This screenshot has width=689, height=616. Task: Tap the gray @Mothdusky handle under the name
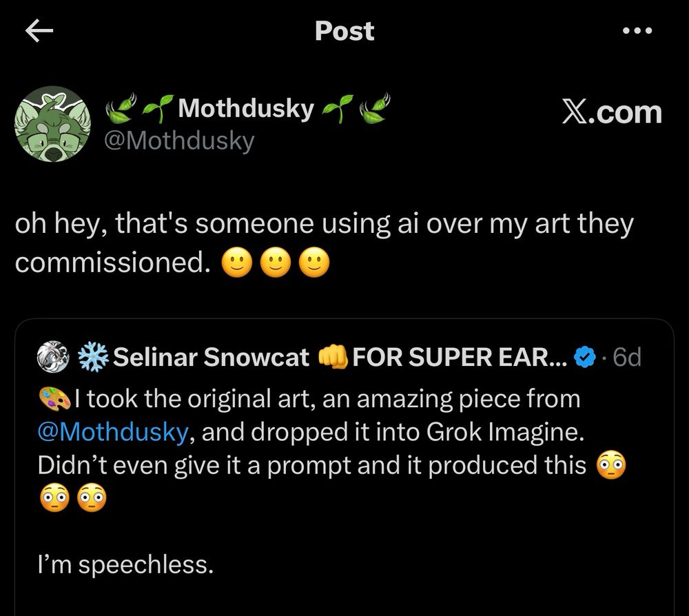tap(178, 141)
